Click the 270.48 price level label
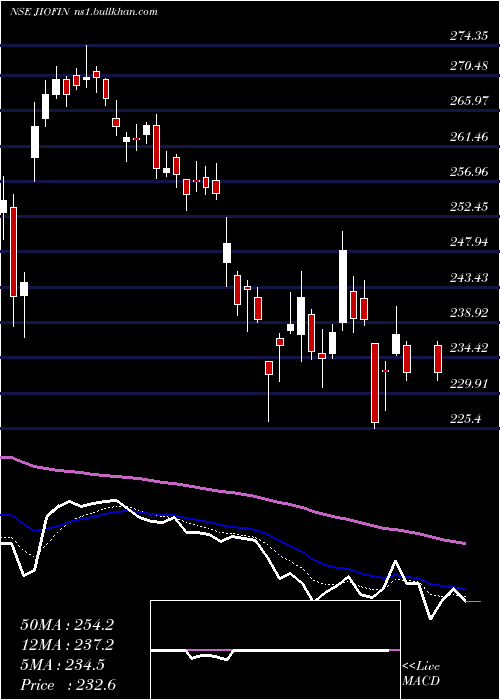The image size is (500, 700). coord(469,66)
